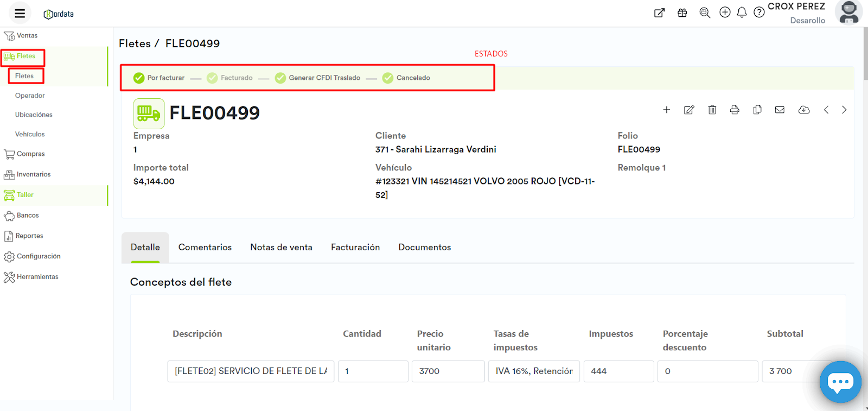868x411 pixels.
Task: Mark the freight as Cancelado
Action: [x=406, y=78]
